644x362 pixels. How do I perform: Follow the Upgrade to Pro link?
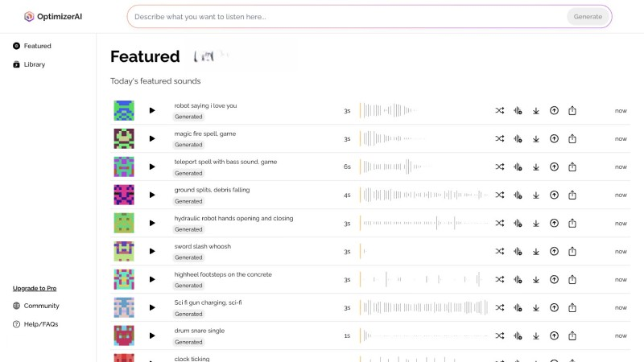click(x=35, y=288)
